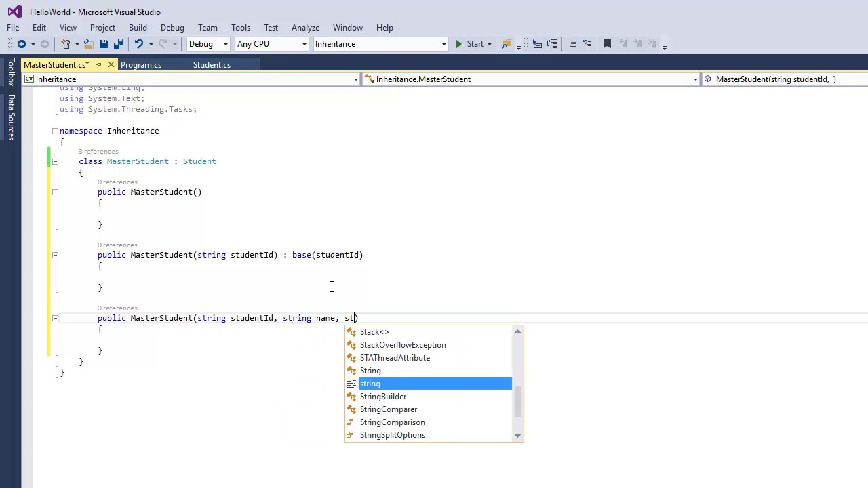Click the New Project toolbar icon
Screen dimensions: 868x488
pos(66,44)
